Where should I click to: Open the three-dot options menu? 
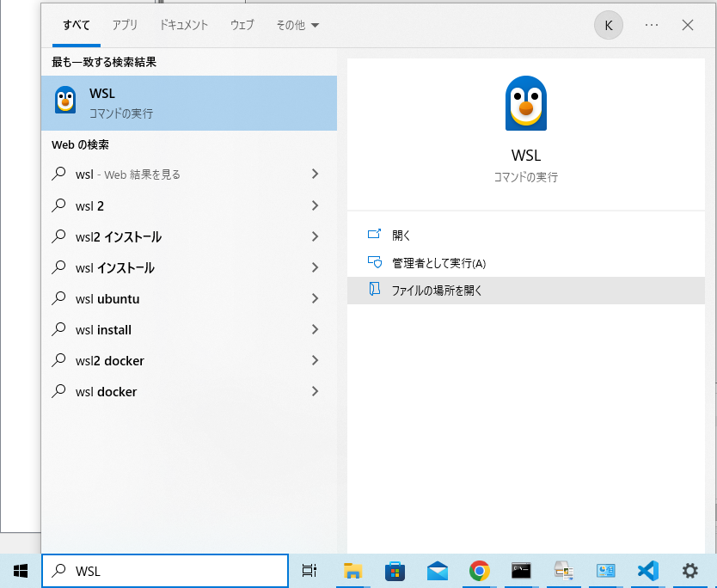point(651,25)
